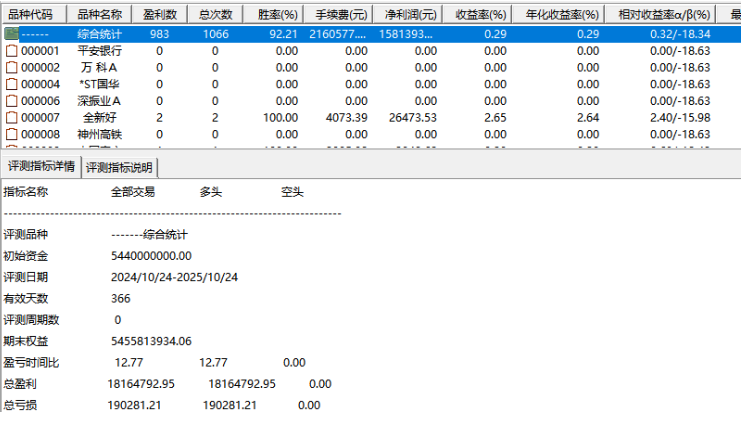The height and width of the screenshot is (428, 742).
Task: Sort by the 净利润(元) column header
Action: click(407, 15)
